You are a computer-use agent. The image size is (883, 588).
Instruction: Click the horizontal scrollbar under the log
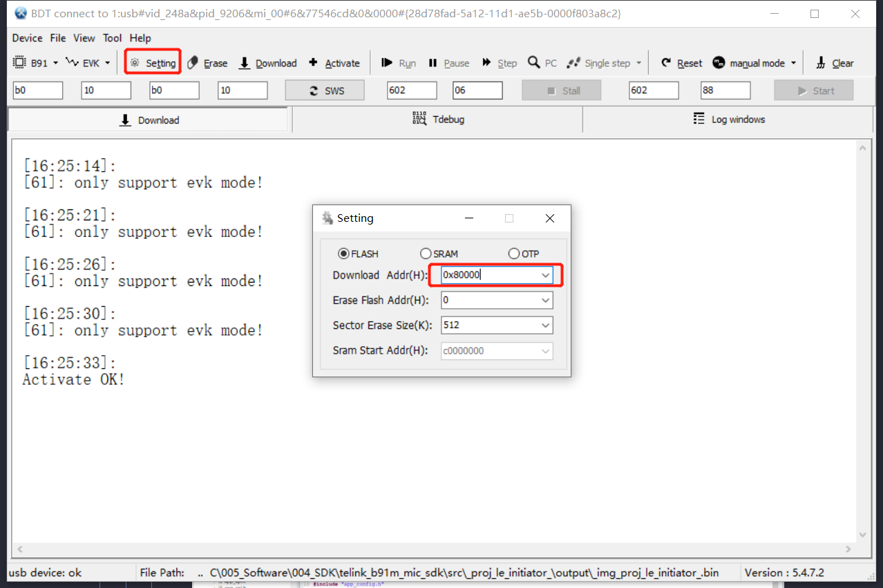[434, 549]
